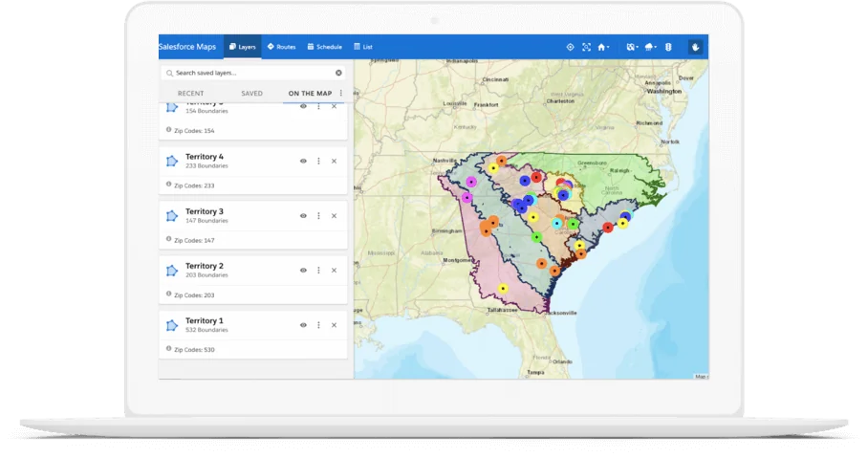
Task: Remove Territory 2 from the map
Action: [334, 271]
